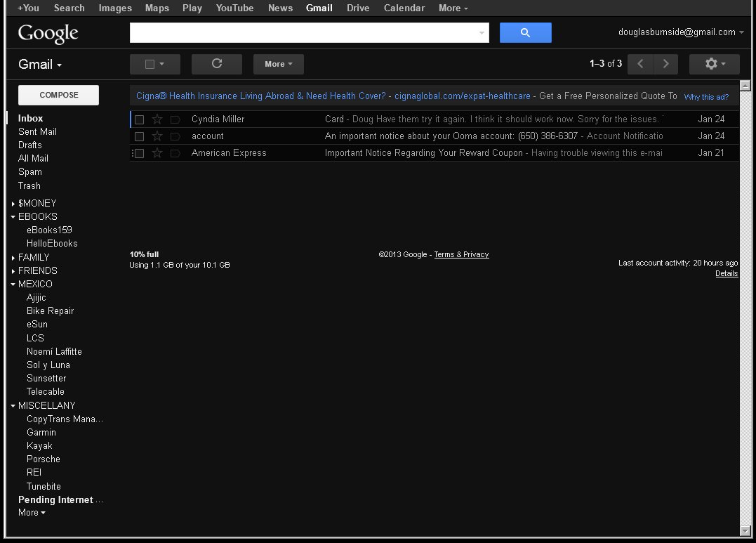View account activity Details link

tap(726, 274)
